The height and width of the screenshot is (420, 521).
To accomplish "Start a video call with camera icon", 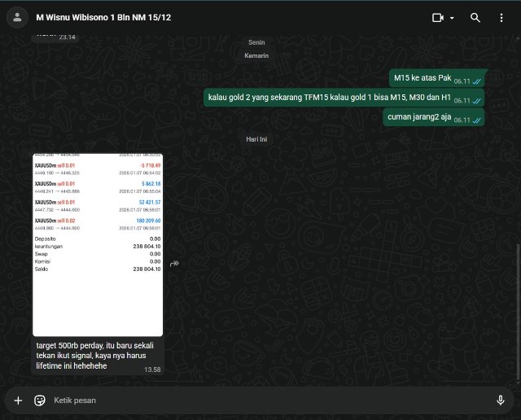I will [438, 18].
